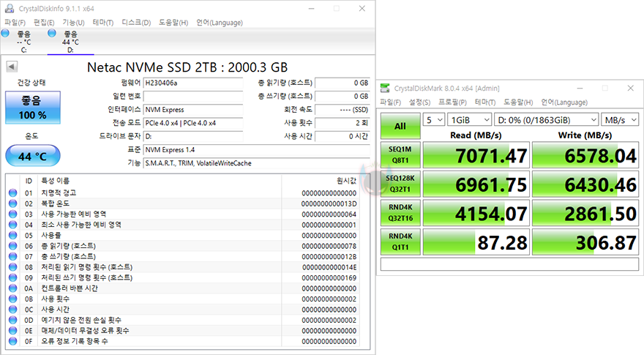Image resolution: width=644 pixels, height=355 pixels.
Task: Open 도움말(H) menu in CrystalDiskInfo
Action: pyautogui.click(x=173, y=23)
